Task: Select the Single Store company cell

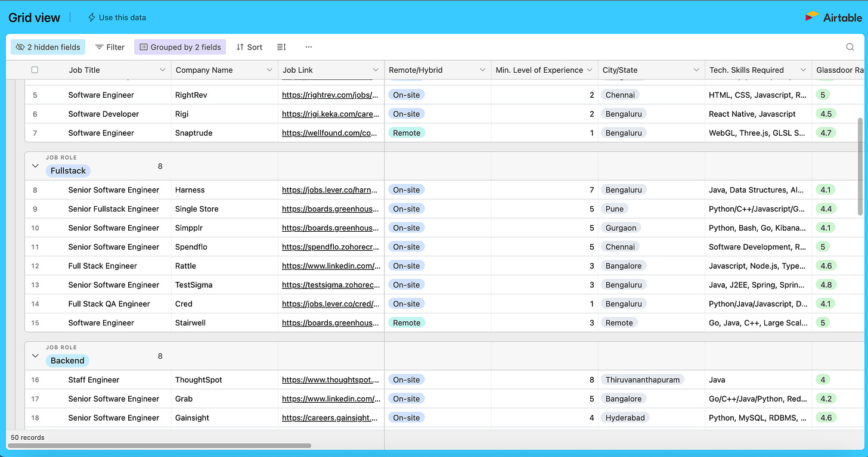Action: (x=224, y=209)
